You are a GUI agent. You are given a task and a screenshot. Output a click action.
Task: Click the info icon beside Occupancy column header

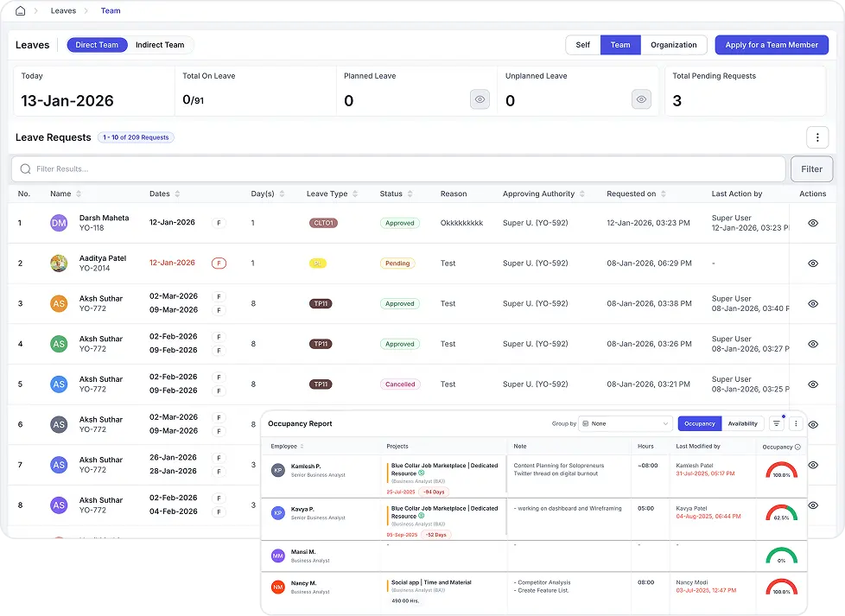797,446
